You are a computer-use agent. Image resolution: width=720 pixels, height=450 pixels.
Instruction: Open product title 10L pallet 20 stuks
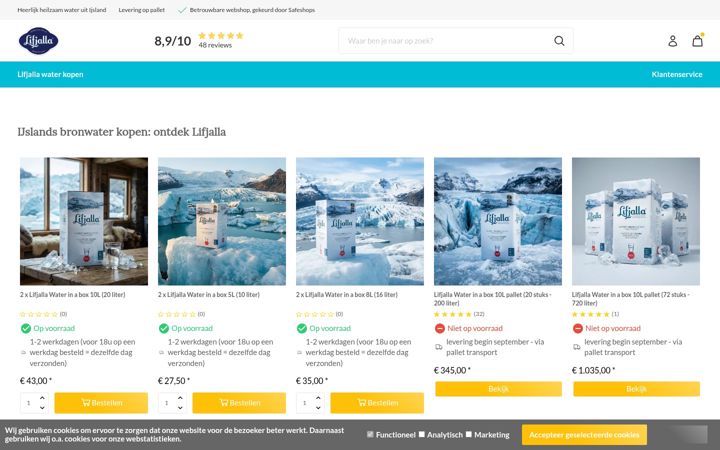(493, 299)
